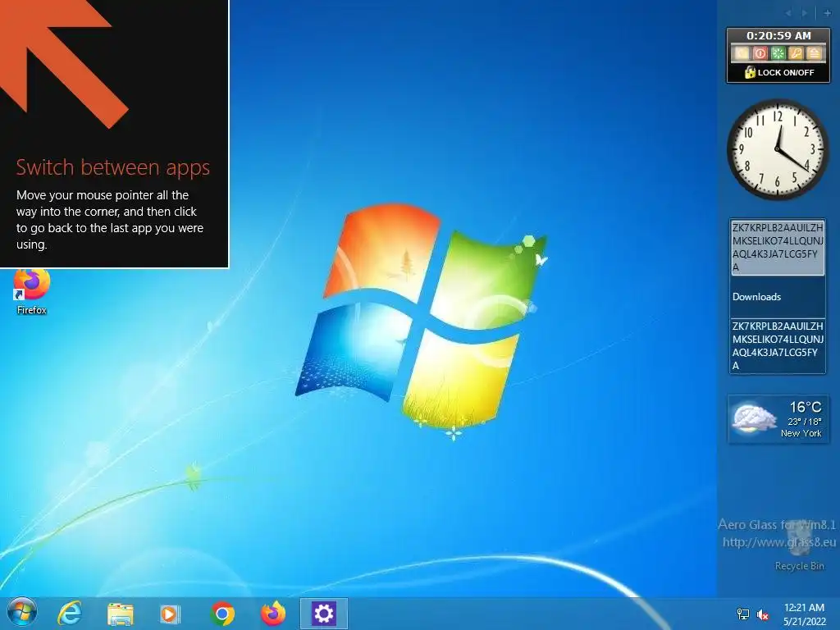Viewport: 840px width, 630px height.
Task: Click the padlock icon beside LOCK ON/OFF
Action: pyautogui.click(x=750, y=72)
